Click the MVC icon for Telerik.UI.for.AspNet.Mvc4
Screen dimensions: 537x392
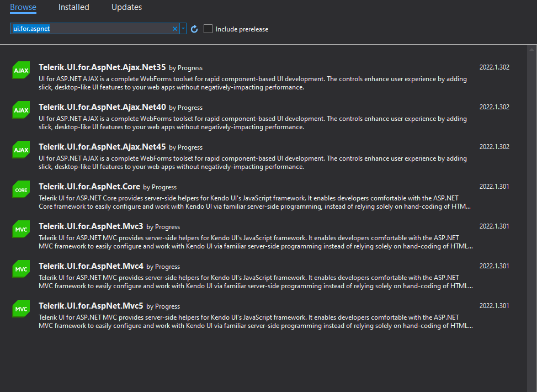[21, 269]
